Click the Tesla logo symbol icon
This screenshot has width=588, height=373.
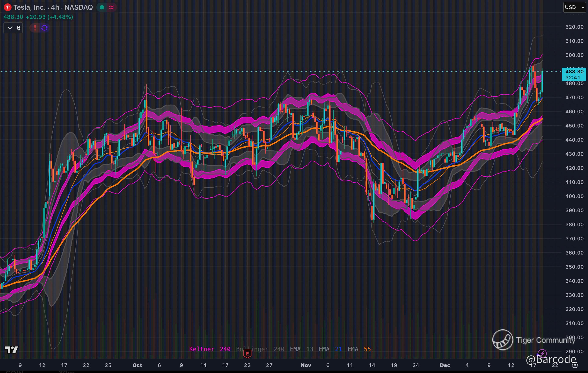(7, 7)
